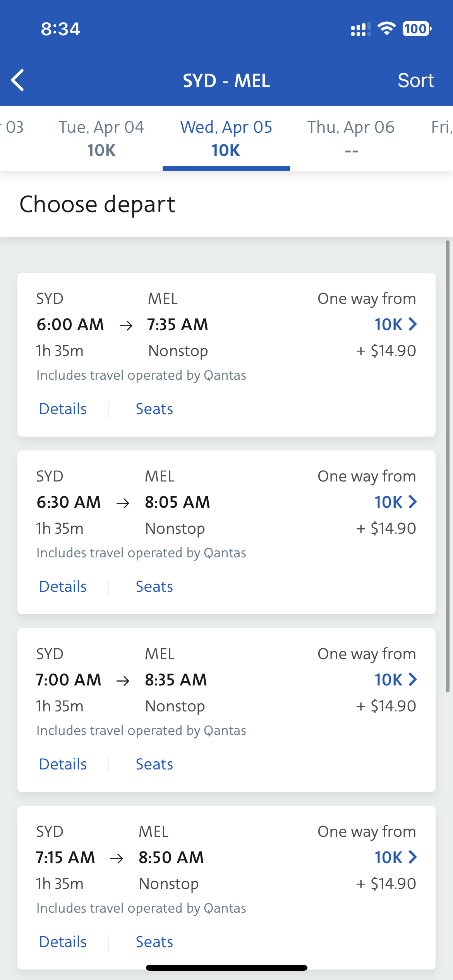Image resolution: width=453 pixels, height=980 pixels.
Task: View Seats for the 6:00 AM flight
Action: click(154, 409)
